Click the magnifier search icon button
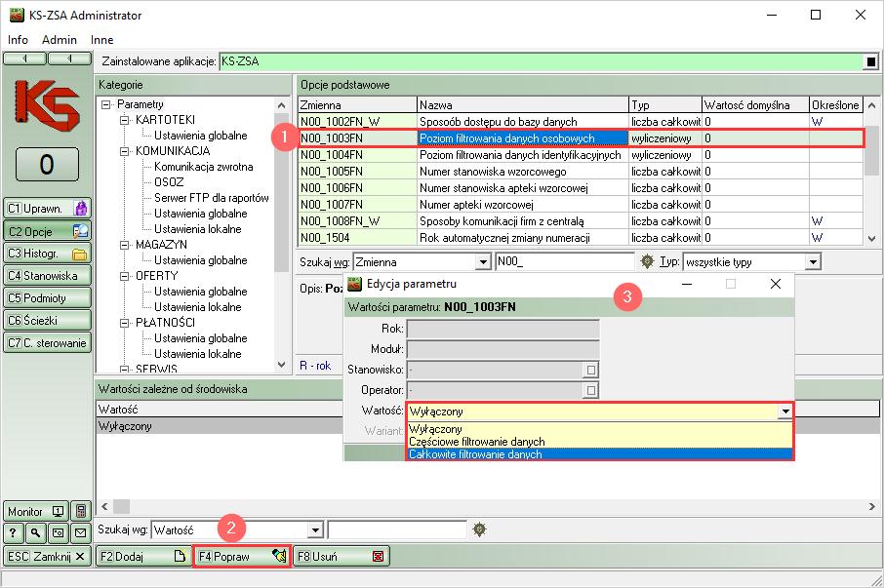The height and width of the screenshot is (588, 884). [x=35, y=532]
